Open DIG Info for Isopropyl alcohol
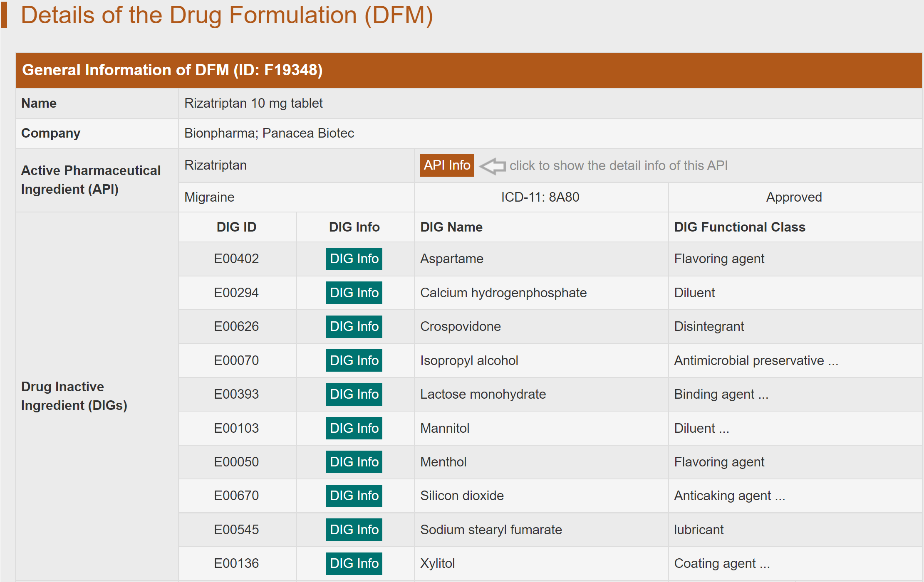Viewport: 924px width, 582px height. tap(354, 360)
